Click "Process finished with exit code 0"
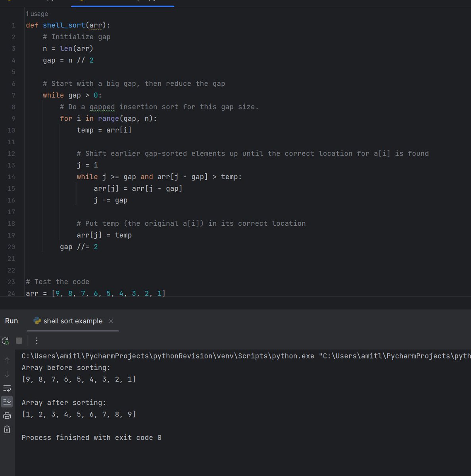This screenshot has height=476, width=471. pyautogui.click(x=91, y=438)
